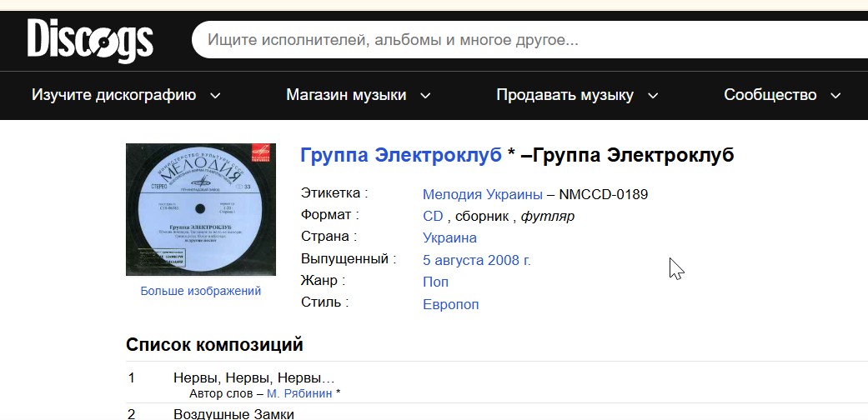Open the Сообщество menu label

(770, 95)
